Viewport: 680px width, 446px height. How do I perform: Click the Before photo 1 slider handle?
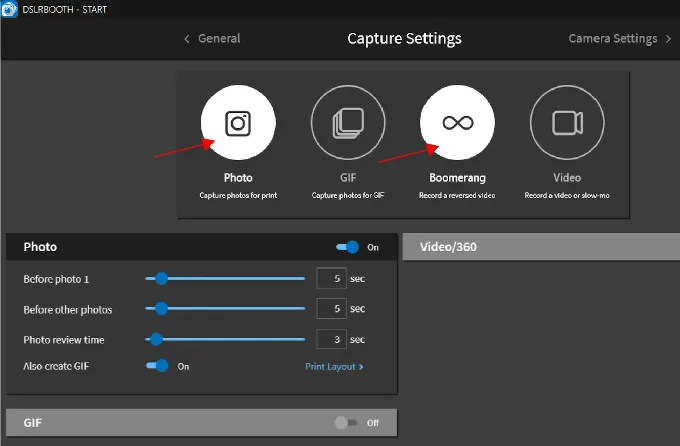161,279
